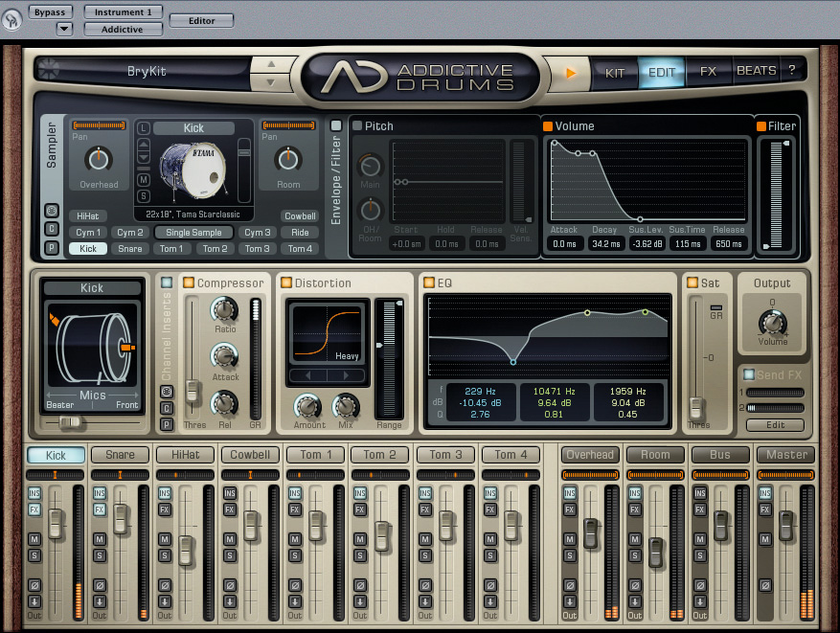Toggle the EQ section checkbox
The width and height of the screenshot is (840, 633).
(x=428, y=283)
